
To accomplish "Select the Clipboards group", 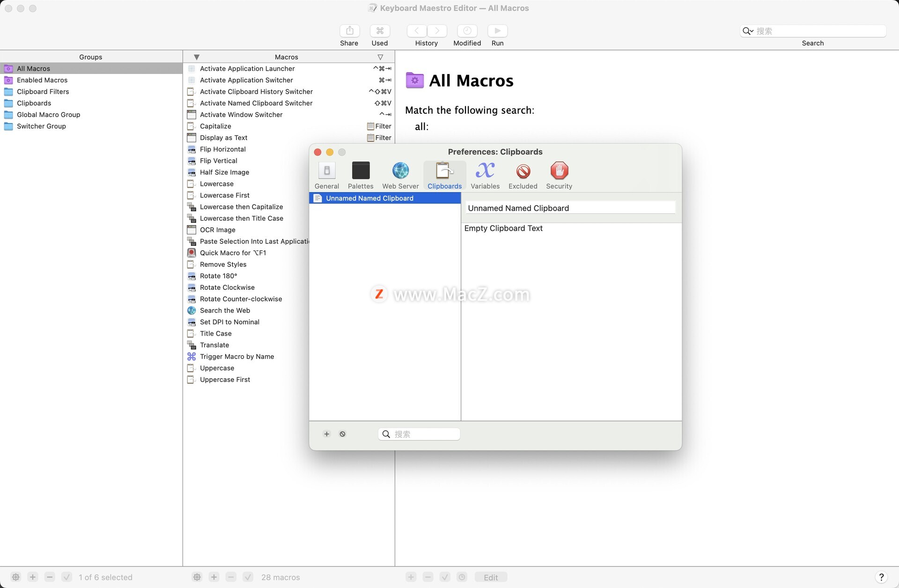I will click(x=91, y=103).
